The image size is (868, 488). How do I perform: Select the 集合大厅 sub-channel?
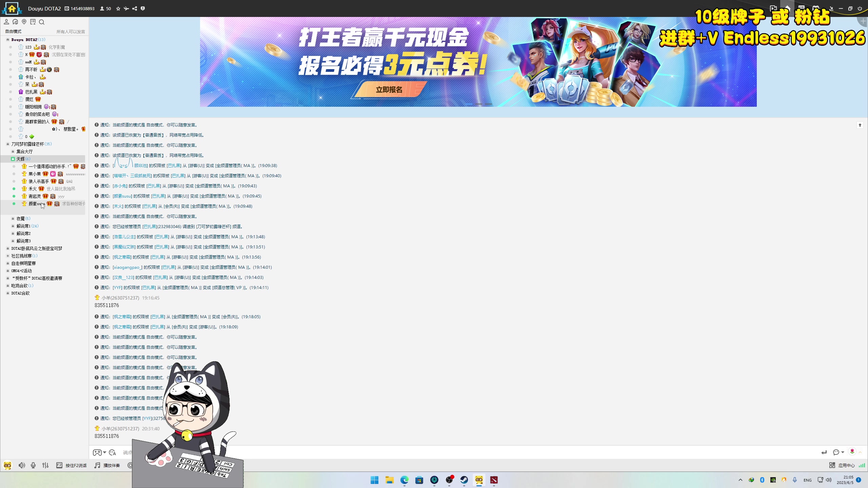(24, 151)
